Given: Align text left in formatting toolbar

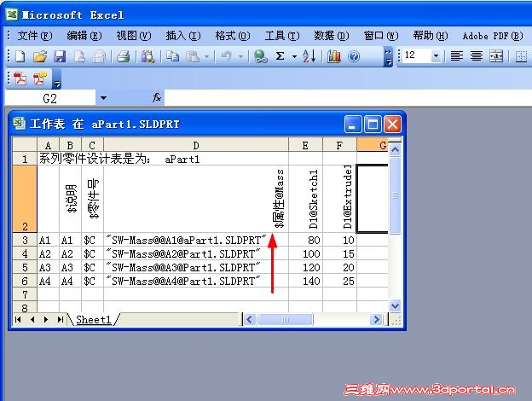Looking at the screenshot, I should (457, 56).
